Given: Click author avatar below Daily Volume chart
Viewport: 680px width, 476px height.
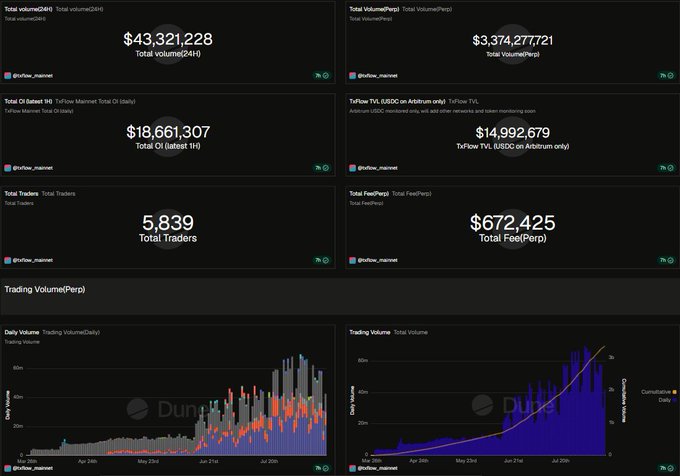Looking at the screenshot, I should (7, 468).
